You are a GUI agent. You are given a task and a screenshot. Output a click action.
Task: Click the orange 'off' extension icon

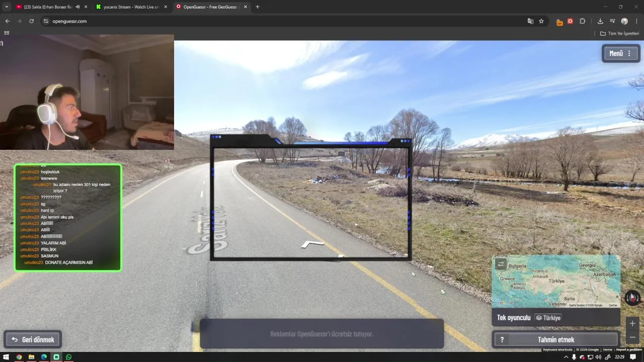[559, 22]
